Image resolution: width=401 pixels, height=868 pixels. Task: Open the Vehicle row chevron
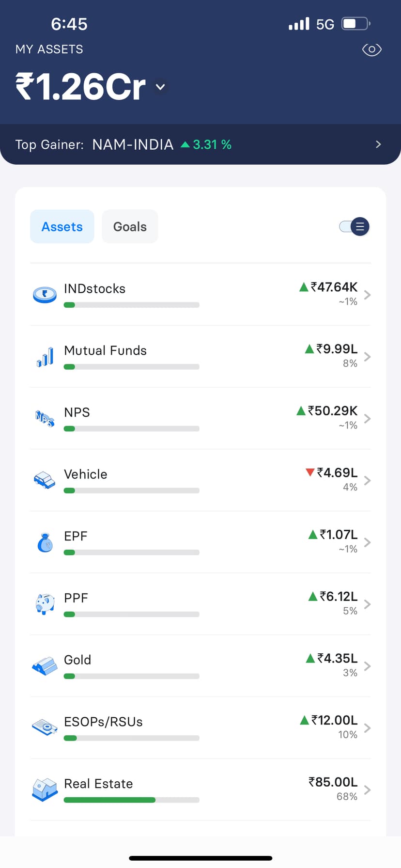368,480
